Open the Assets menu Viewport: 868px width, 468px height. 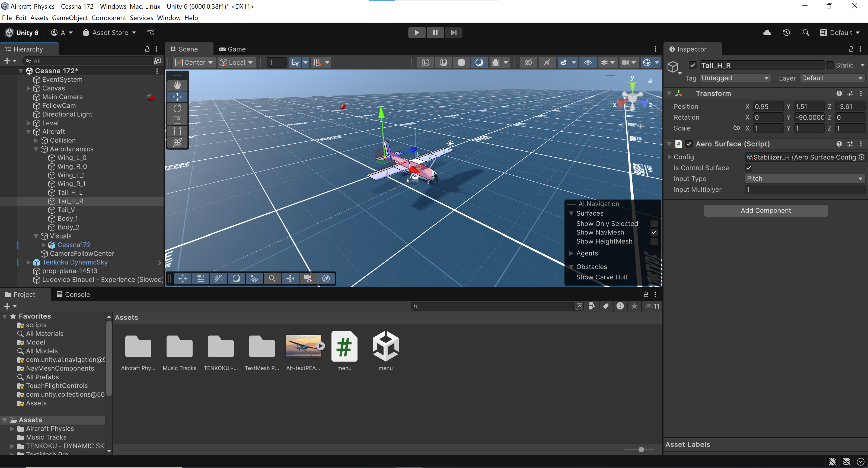(39, 18)
